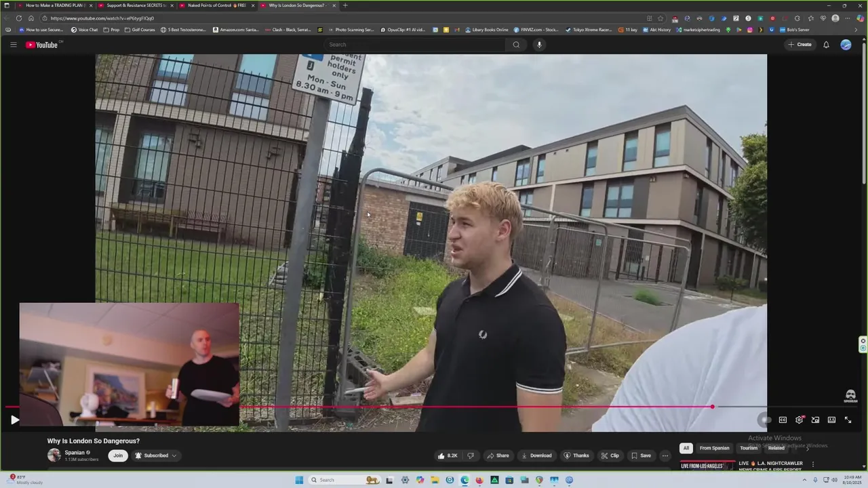The height and width of the screenshot is (488, 868).
Task: Show hidden system tray icons chevron
Action: 804,480
